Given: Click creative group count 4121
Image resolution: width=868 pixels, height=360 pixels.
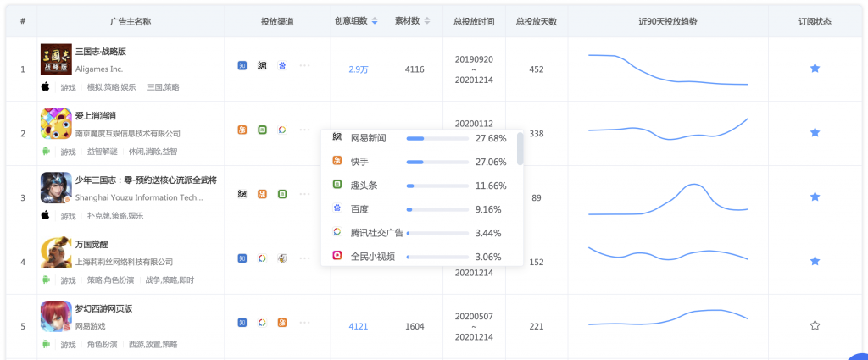Looking at the screenshot, I should point(359,326).
